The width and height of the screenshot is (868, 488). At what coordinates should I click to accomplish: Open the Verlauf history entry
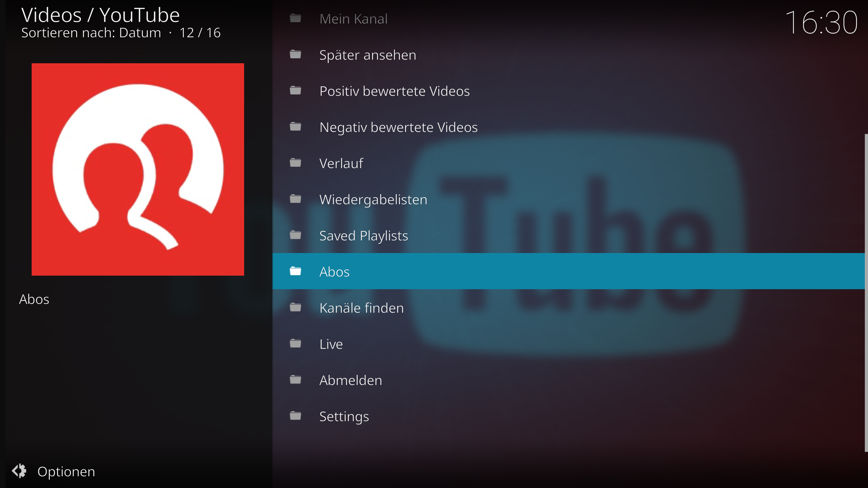pos(568,163)
